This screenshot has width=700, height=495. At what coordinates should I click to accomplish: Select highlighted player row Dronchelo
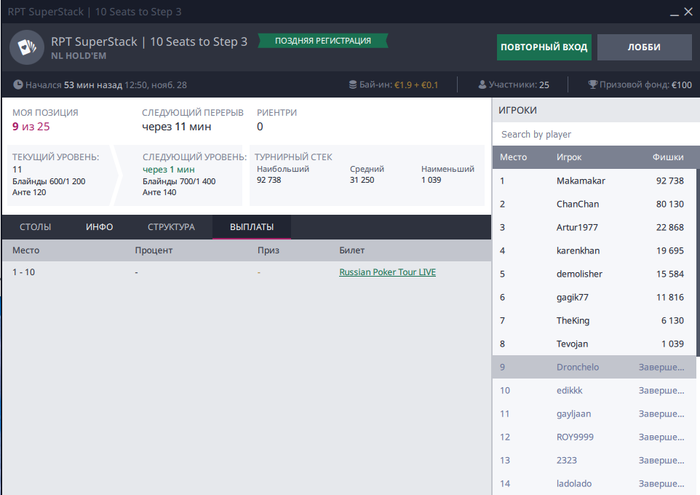(x=594, y=367)
